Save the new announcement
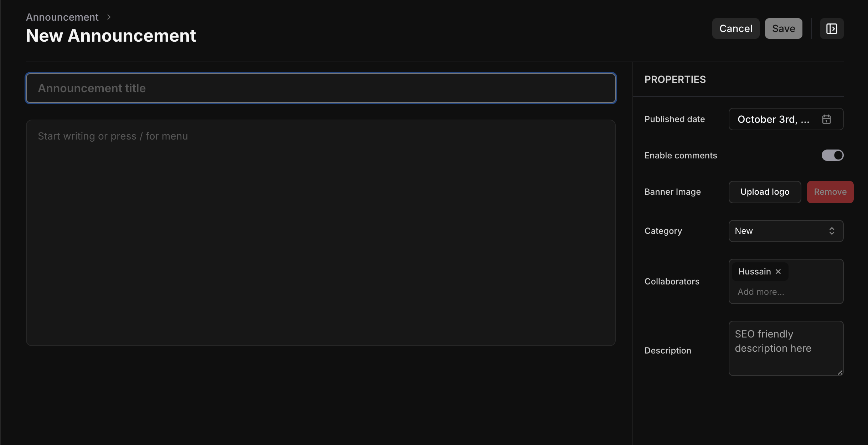 click(783, 28)
